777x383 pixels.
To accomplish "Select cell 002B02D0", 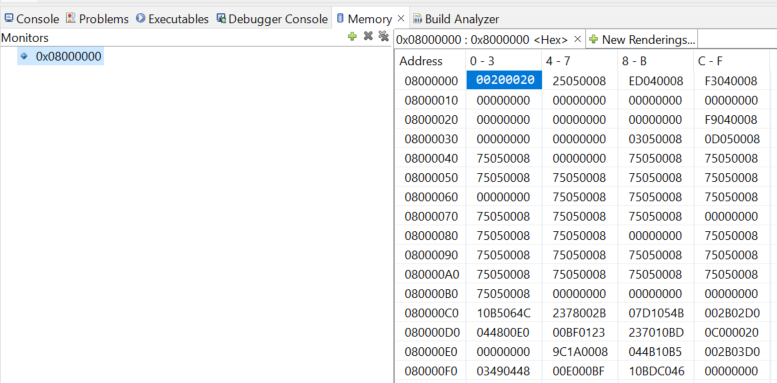I will [x=731, y=313].
